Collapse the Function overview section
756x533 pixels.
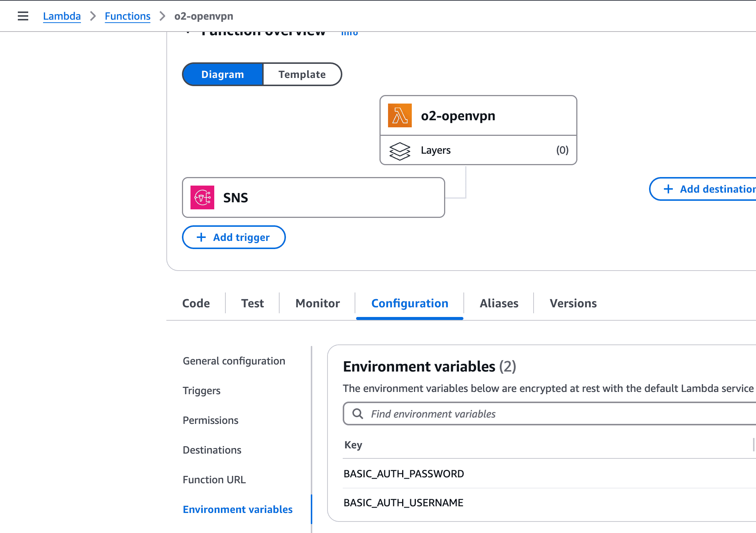[x=188, y=33]
